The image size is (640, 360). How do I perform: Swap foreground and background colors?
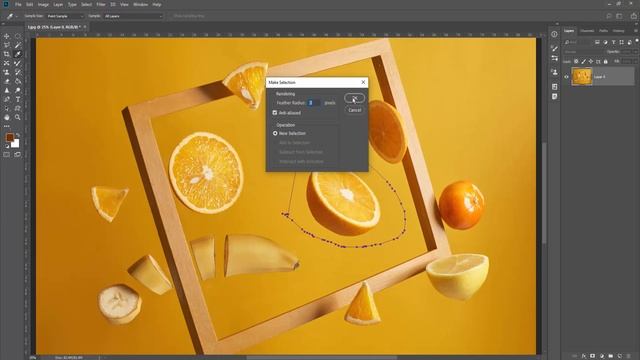tap(18, 134)
